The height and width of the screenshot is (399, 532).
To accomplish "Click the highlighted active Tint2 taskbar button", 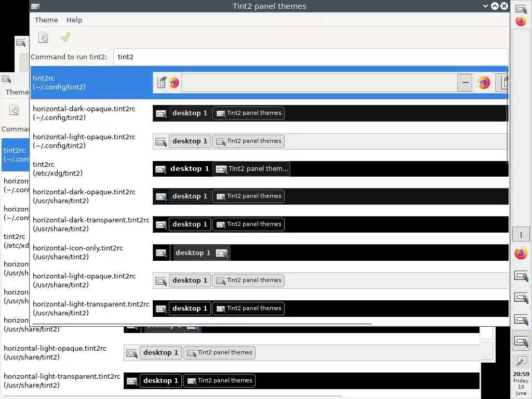I will click(521, 342).
